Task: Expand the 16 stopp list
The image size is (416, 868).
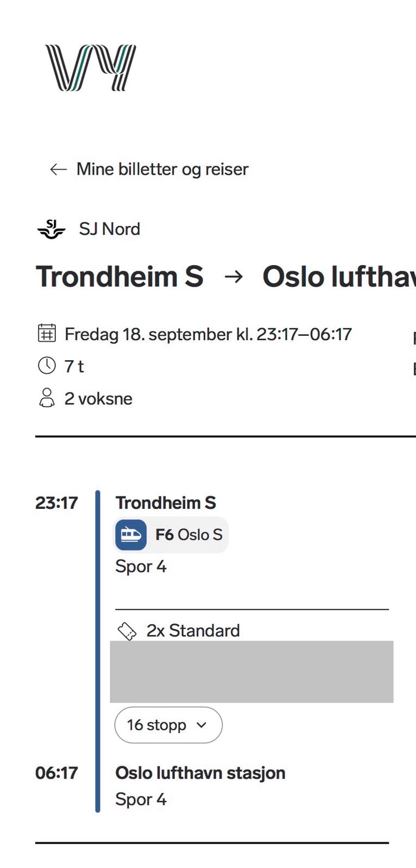Action: point(168,725)
